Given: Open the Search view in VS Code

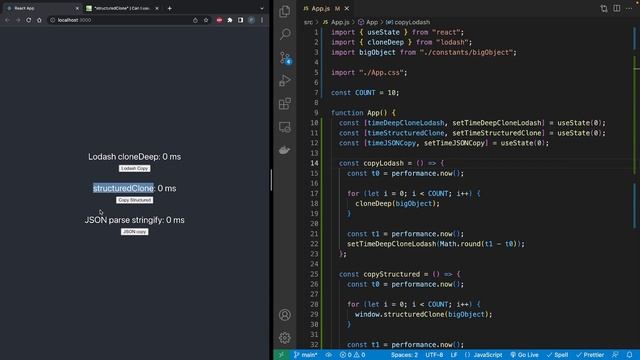Looking at the screenshot, I should coord(285,34).
